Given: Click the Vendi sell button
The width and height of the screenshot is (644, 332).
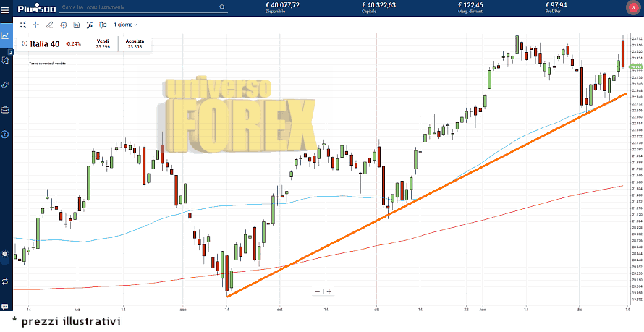Looking at the screenshot, I should tap(103, 44).
